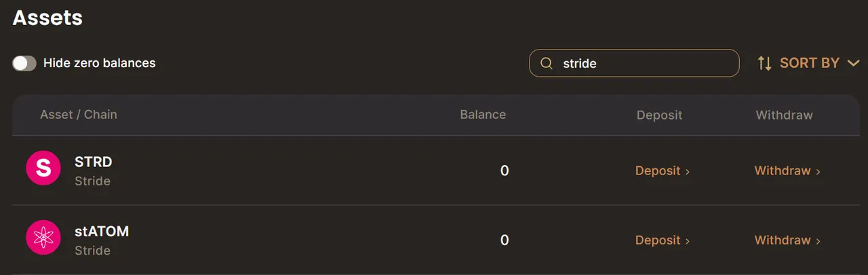
Task: Expand the SORT BY chevron arrow
Action: (x=853, y=63)
